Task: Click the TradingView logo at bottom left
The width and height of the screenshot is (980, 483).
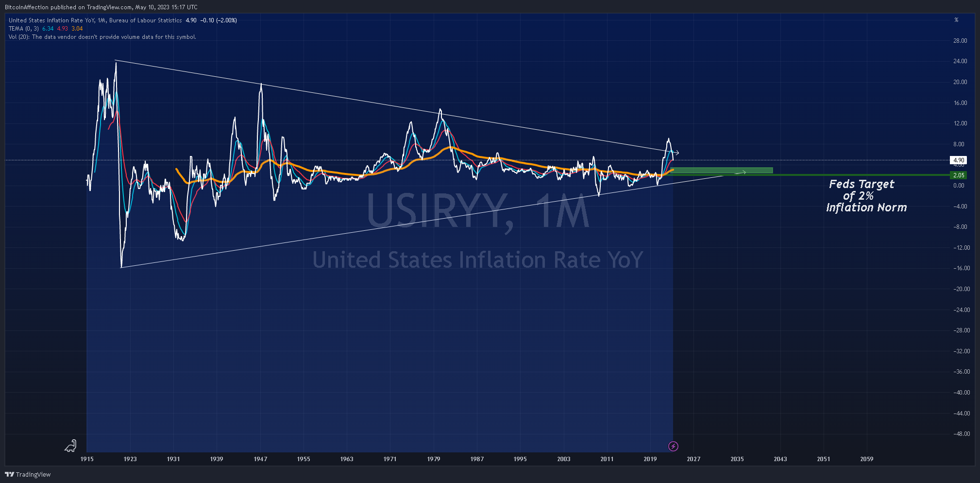Action: 28,474
